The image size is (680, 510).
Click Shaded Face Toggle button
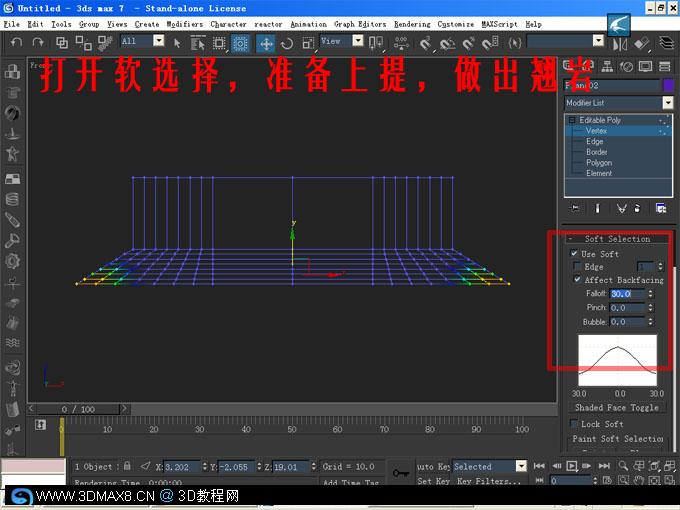[x=617, y=408]
